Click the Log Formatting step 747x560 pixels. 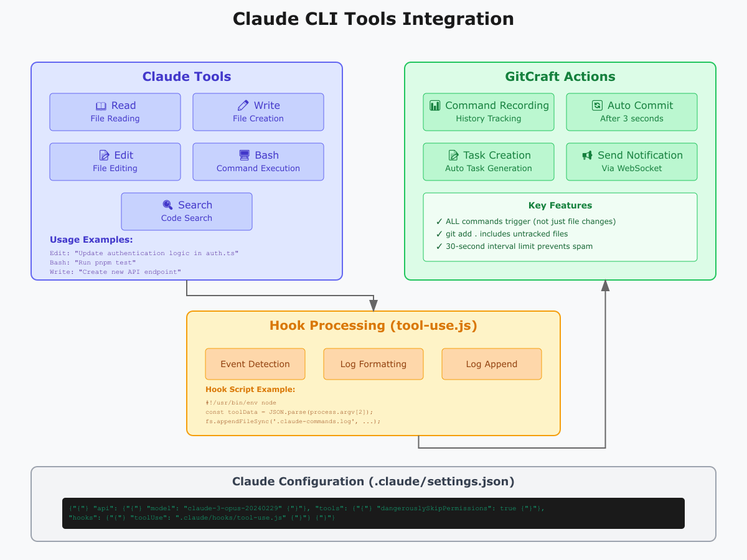click(374, 364)
